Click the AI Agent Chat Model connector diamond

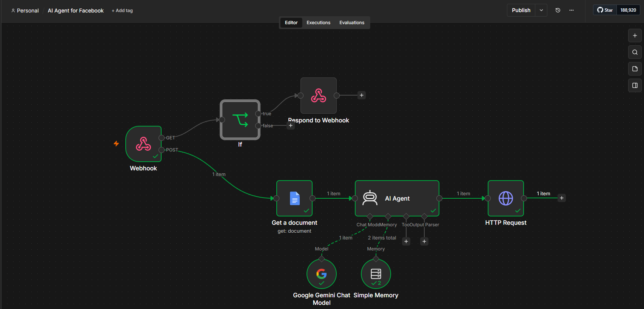370,216
